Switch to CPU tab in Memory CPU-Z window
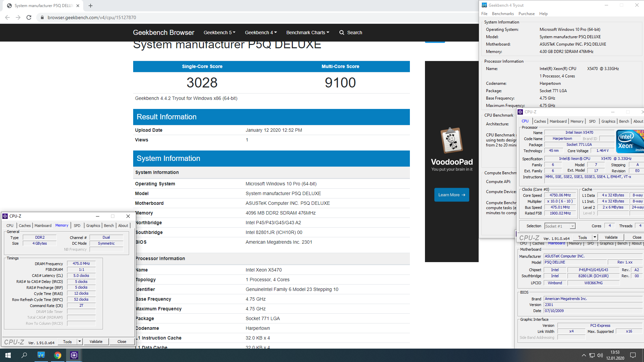 10,226
